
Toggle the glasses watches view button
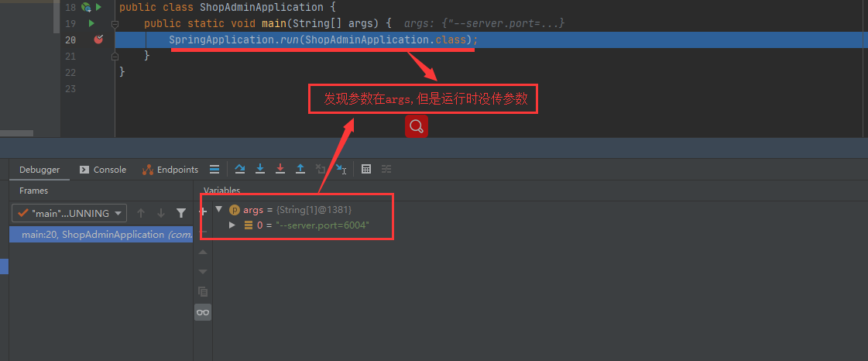[x=203, y=312]
